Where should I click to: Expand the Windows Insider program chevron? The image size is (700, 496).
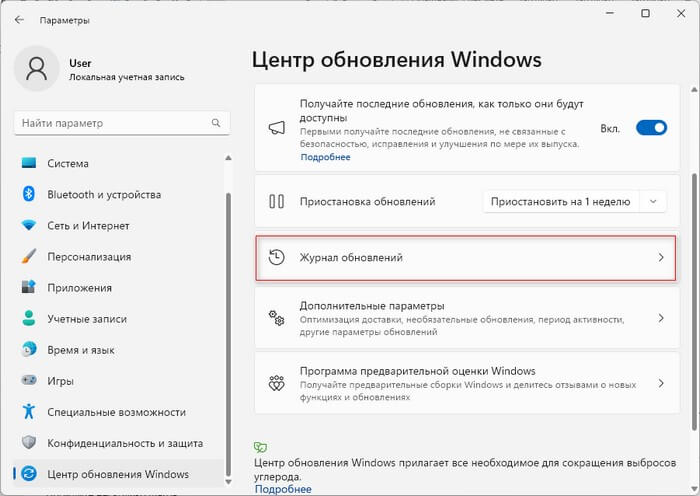point(660,383)
